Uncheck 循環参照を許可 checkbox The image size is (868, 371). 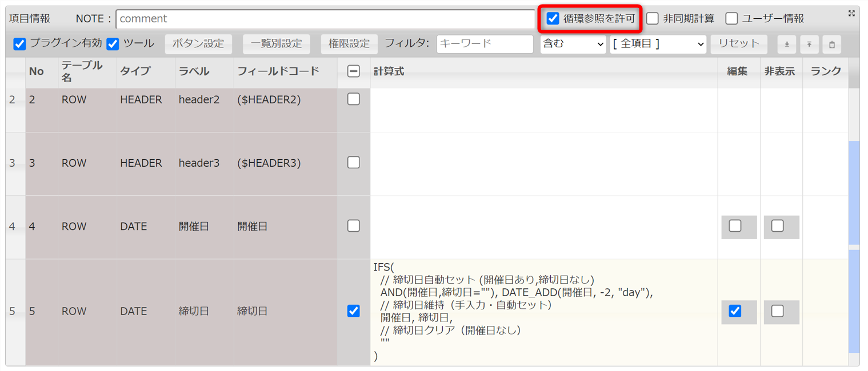(x=553, y=19)
